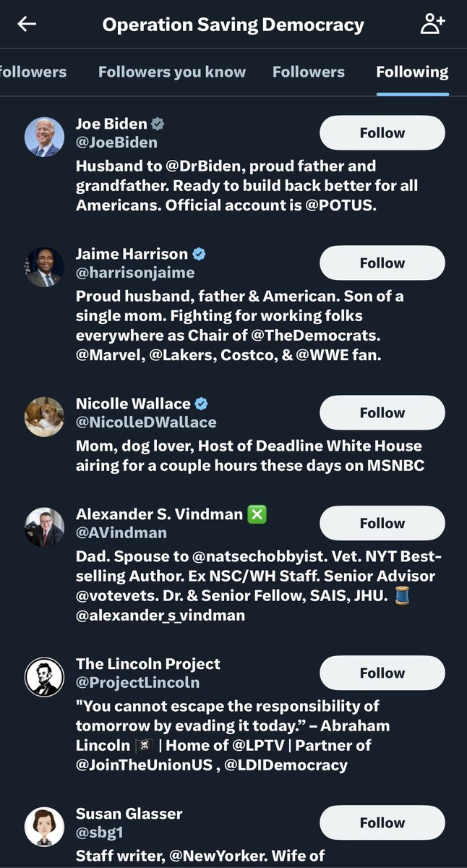The height and width of the screenshot is (868, 467).
Task: Tap Nicolle Wallace's dog avatar
Action: pos(45,417)
